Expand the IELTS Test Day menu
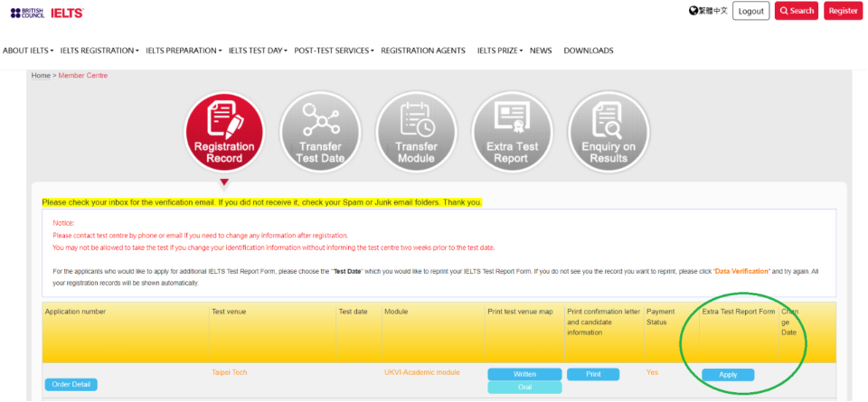 [x=258, y=51]
